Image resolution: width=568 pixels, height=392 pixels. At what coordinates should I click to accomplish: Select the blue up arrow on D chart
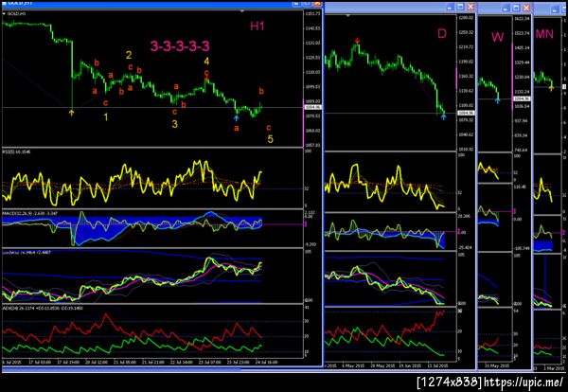(444, 116)
